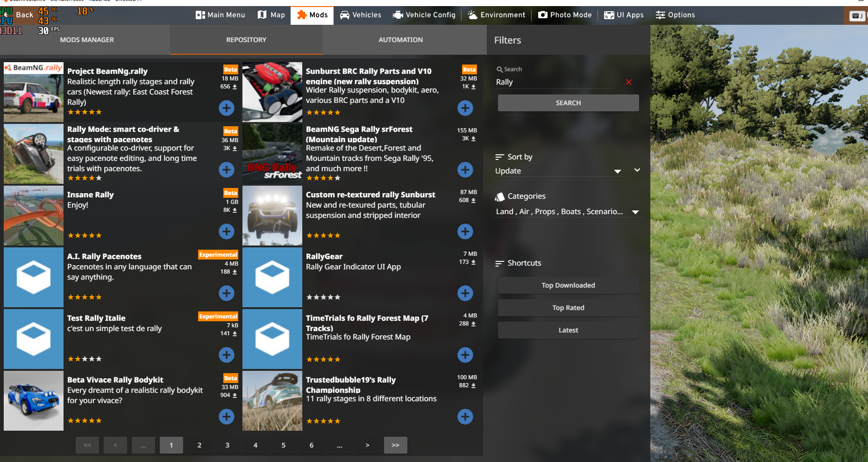This screenshot has width=868, height=462.
Task: Click the SEARCH button in Filters
Action: click(569, 103)
